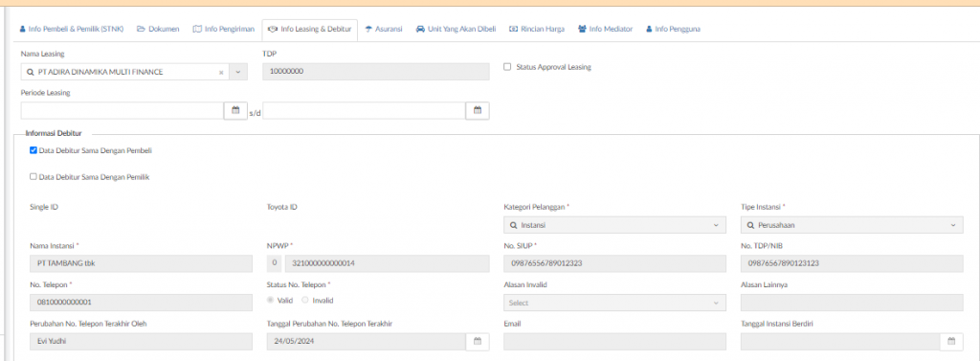
Task: Switch to the Asuransi tab
Action: tap(384, 30)
